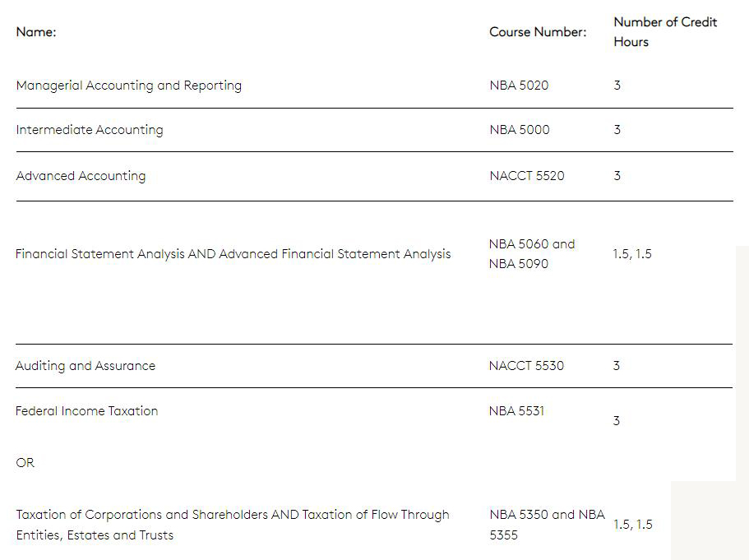Click the "Name:" column header

click(35, 32)
